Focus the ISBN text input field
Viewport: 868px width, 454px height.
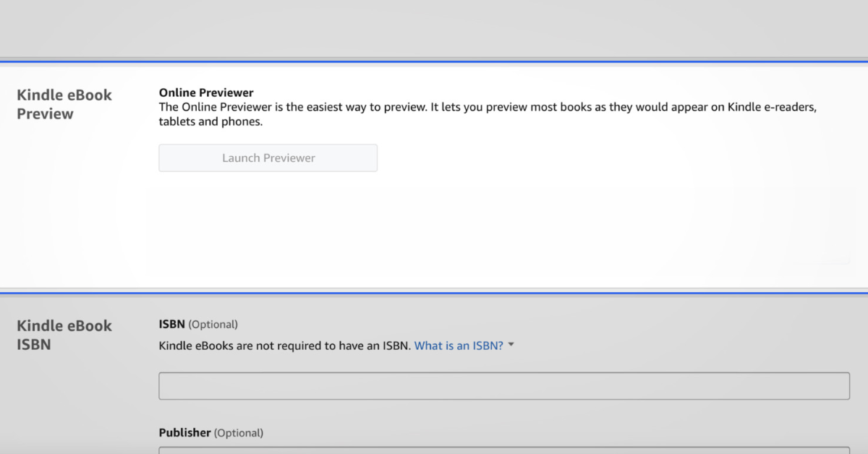[503, 386]
